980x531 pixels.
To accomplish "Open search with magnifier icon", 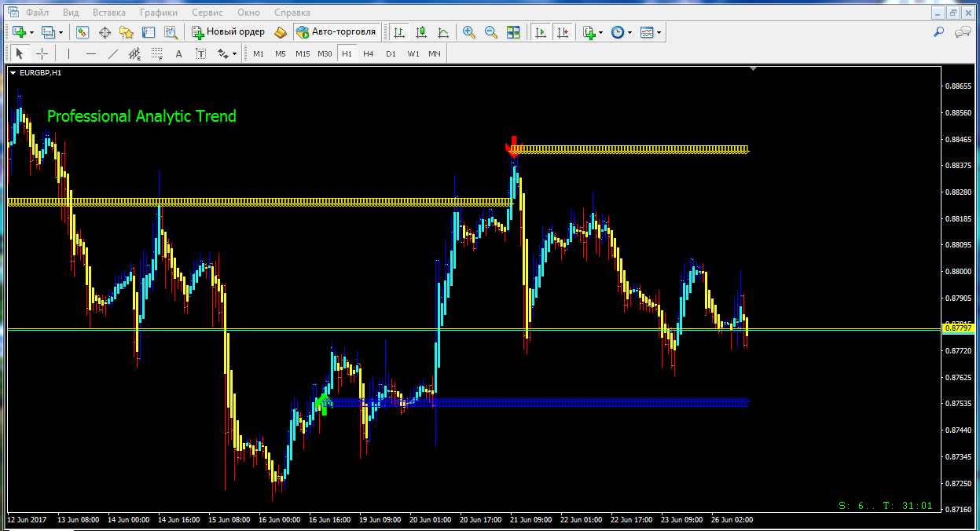I will point(938,32).
